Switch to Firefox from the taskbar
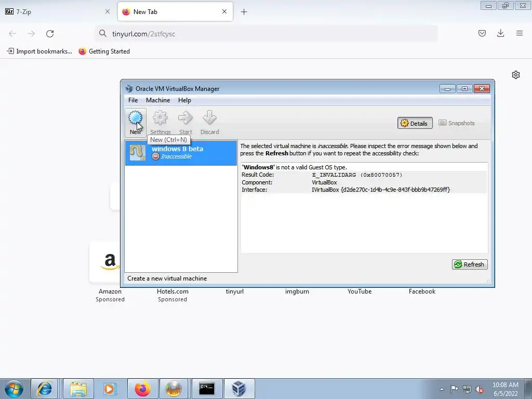Image resolution: width=532 pixels, height=399 pixels. (142, 389)
